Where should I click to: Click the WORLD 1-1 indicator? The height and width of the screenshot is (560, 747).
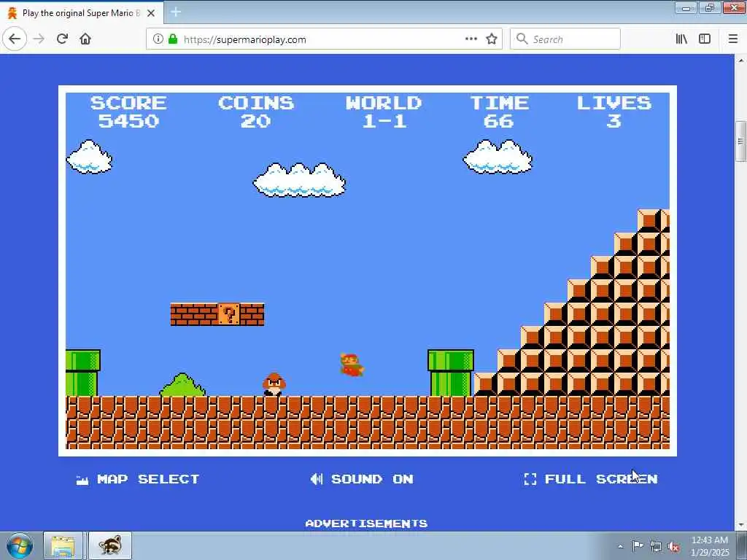click(384, 112)
